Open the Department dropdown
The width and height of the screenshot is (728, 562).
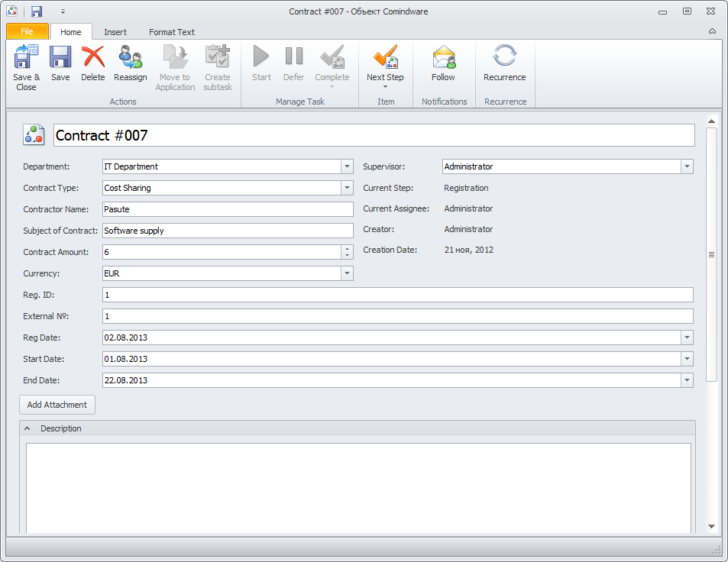click(x=347, y=166)
